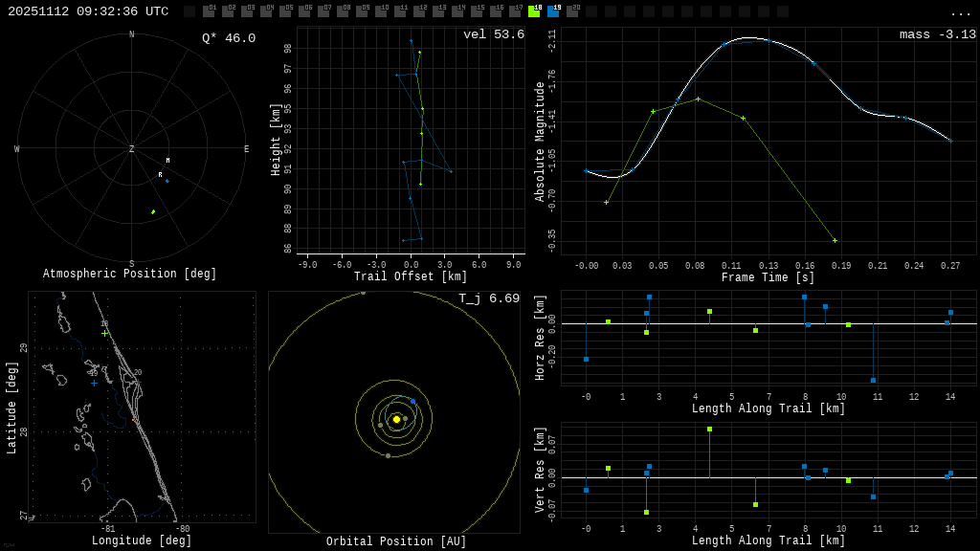
Task: Select the station 20 box
Action: (572, 11)
